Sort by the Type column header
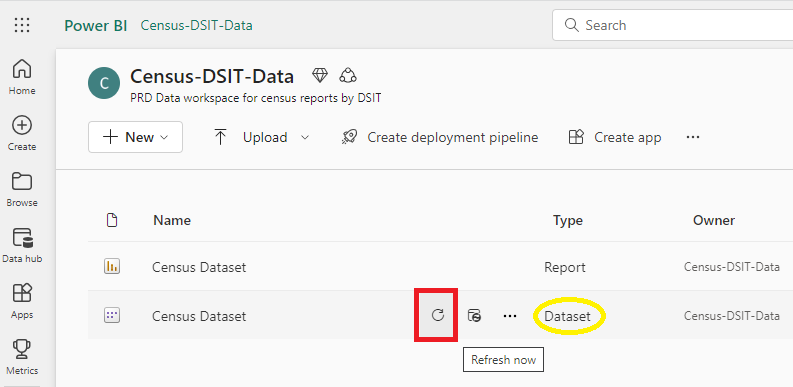Viewport: 793px width, 387px height. click(x=567, y=221)
